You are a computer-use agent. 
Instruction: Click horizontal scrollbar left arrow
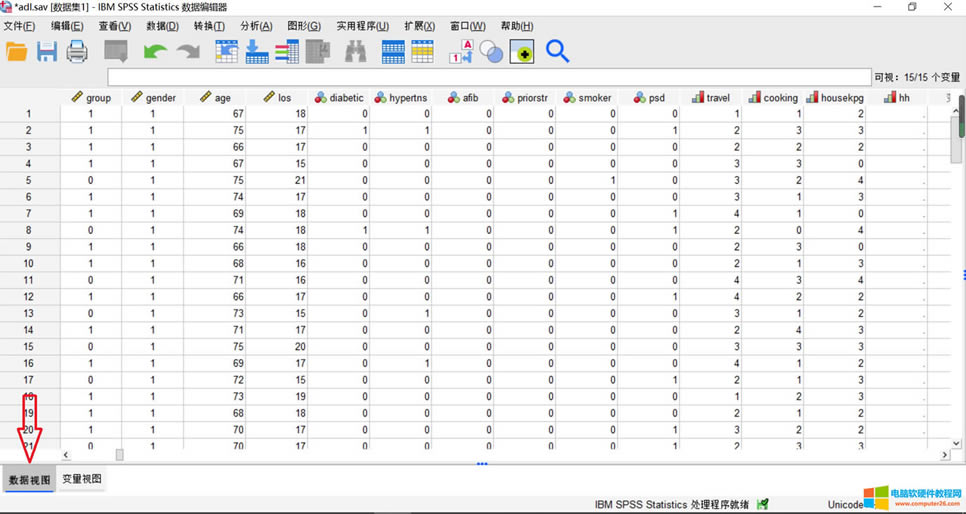66,455
